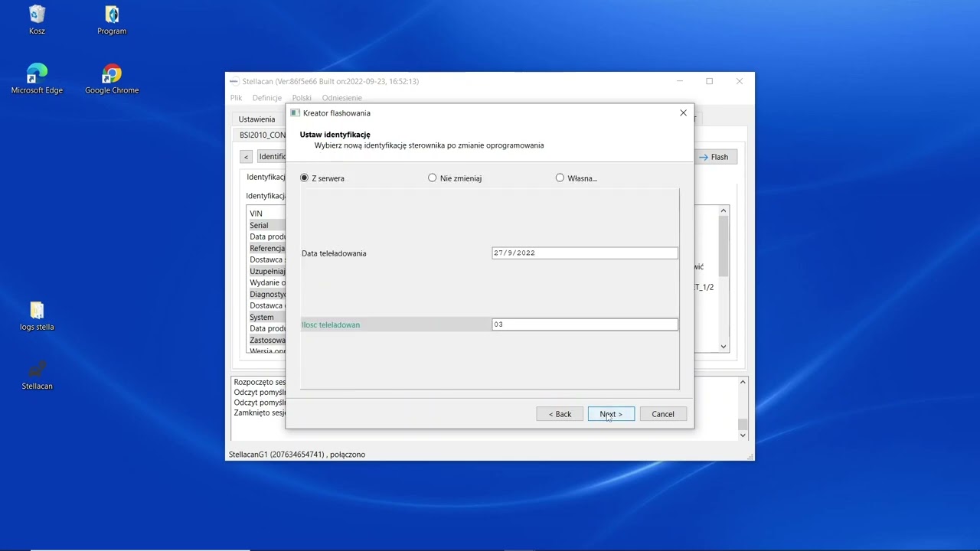Open the Definicje menu

click(267, 98)
